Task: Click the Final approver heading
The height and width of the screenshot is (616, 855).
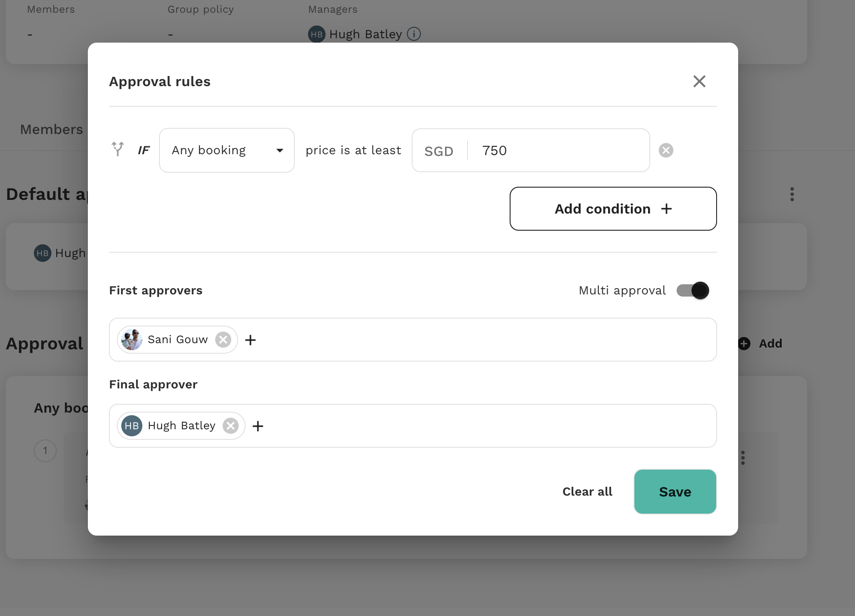Action: point(153,384)
